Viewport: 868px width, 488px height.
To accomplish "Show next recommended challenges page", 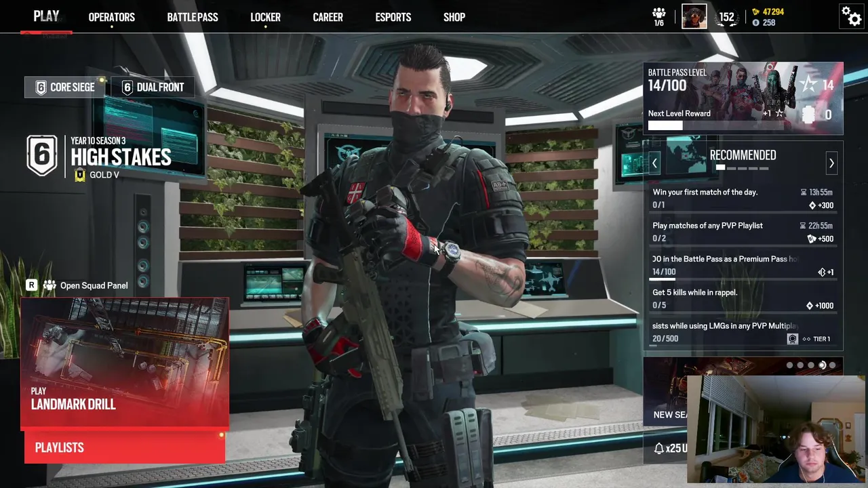I will (831, 163).
